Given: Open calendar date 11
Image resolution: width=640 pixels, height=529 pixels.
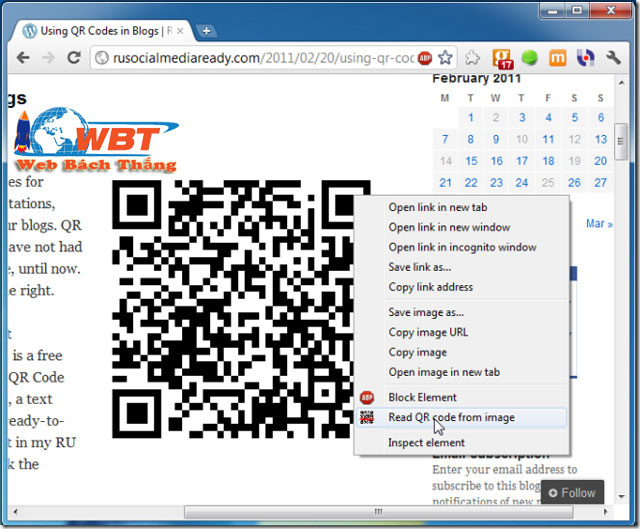Looking at the screenshot, I should pos(548,139).
